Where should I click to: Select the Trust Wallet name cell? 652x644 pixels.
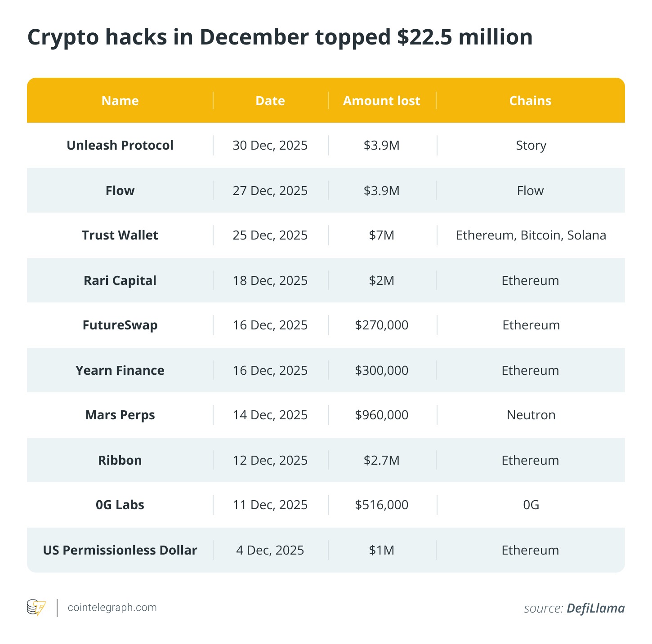(120, 235)
